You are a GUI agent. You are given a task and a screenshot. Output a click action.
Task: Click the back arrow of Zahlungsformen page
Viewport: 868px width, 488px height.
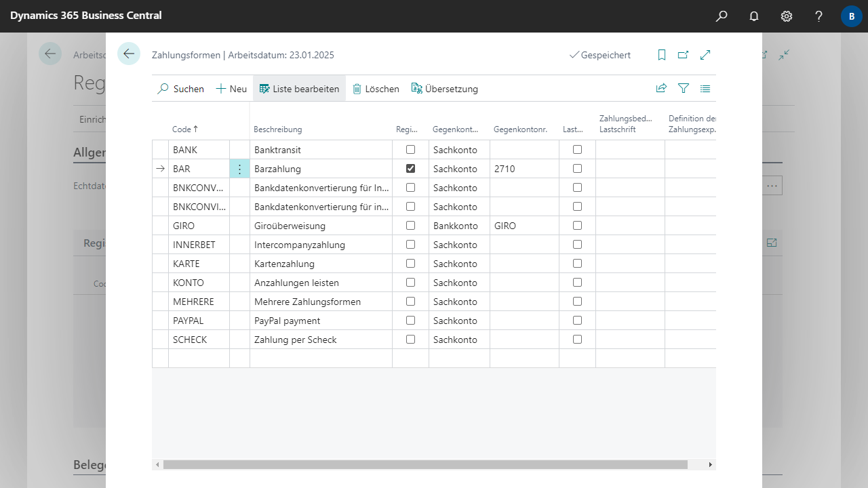[x=129, y=54]
